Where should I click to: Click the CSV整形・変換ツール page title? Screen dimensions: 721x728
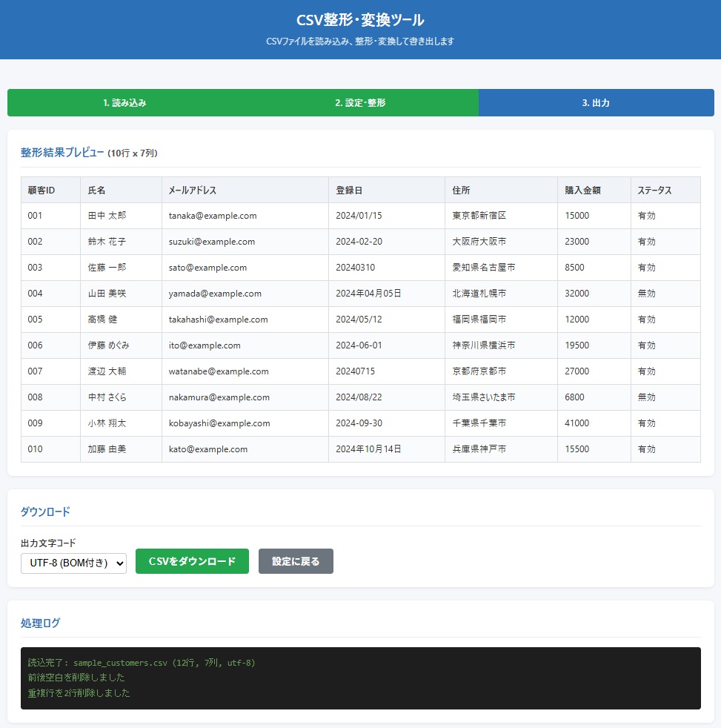(360, 20)
